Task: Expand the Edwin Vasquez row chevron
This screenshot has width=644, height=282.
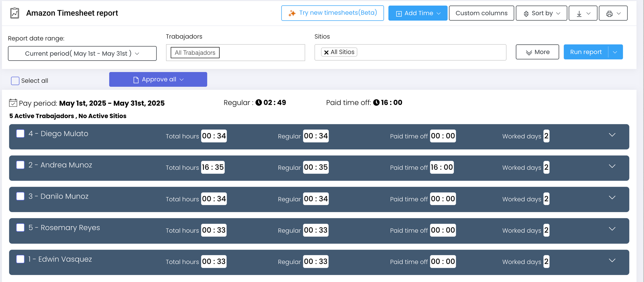Action: 612,260
